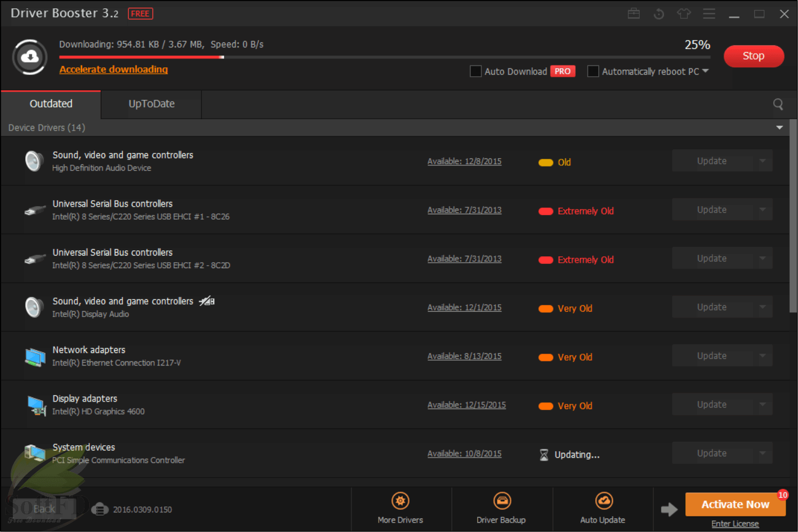This screenshot has height=532, width=798.
Task: Click Update button for HD Graphics 4600
Action: tap(712, 404)
